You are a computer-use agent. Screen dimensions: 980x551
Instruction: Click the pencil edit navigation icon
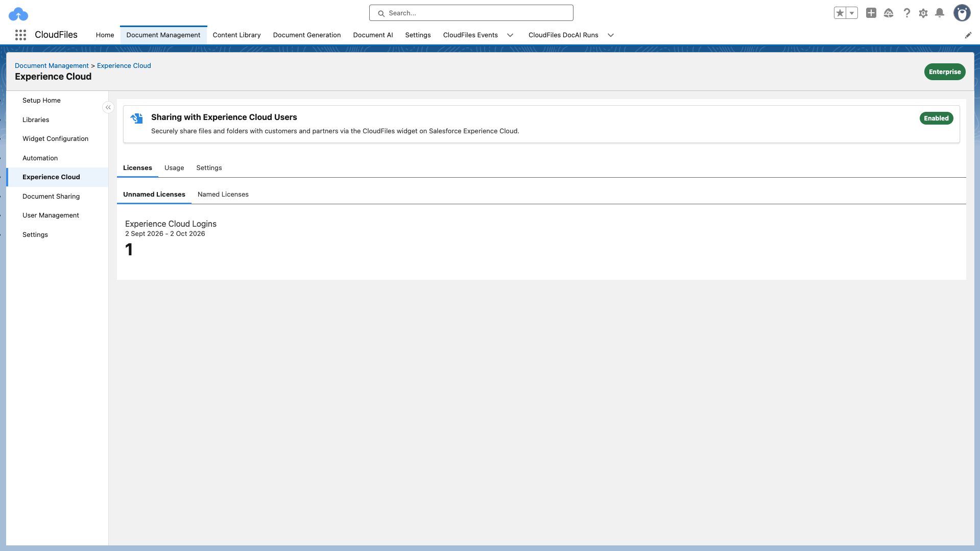[x=968, y=35]
